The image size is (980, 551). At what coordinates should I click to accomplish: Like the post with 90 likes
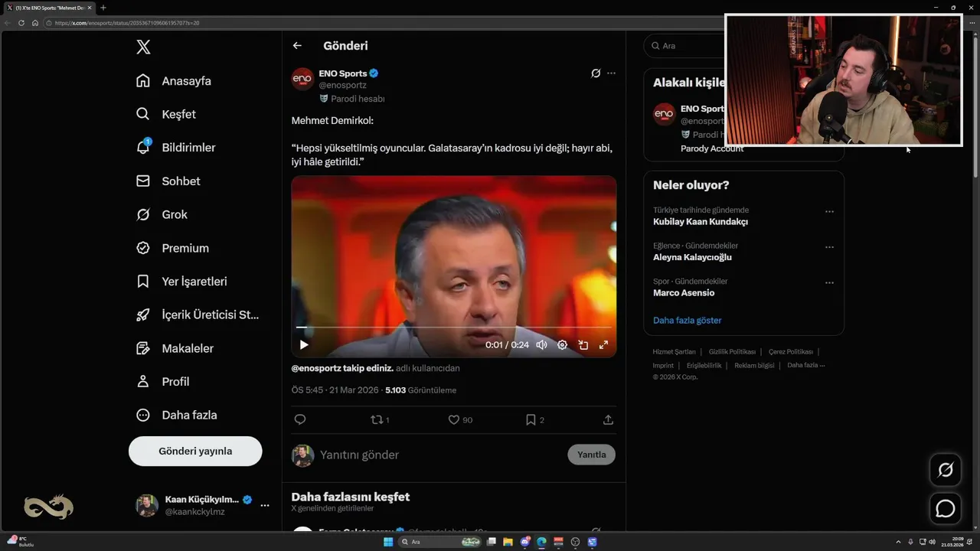(x=460, y=419)
